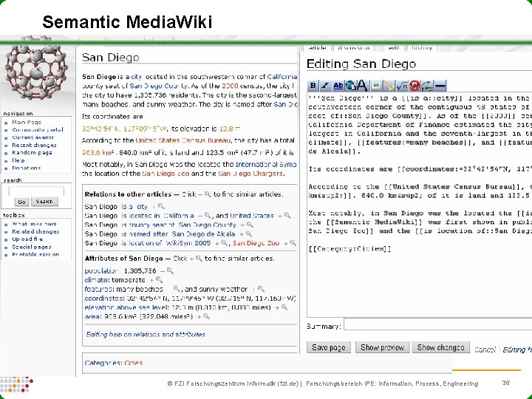532x399 pixels.
Task: Click magnifier after 'climate: temperate'
Action: tap(159, 280)
